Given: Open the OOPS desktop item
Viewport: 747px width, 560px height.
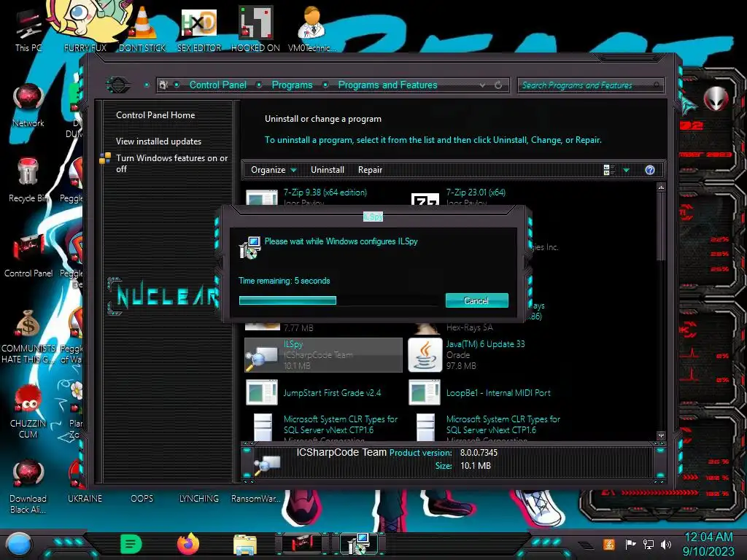Looking at the screenshot, I should 142,499.
